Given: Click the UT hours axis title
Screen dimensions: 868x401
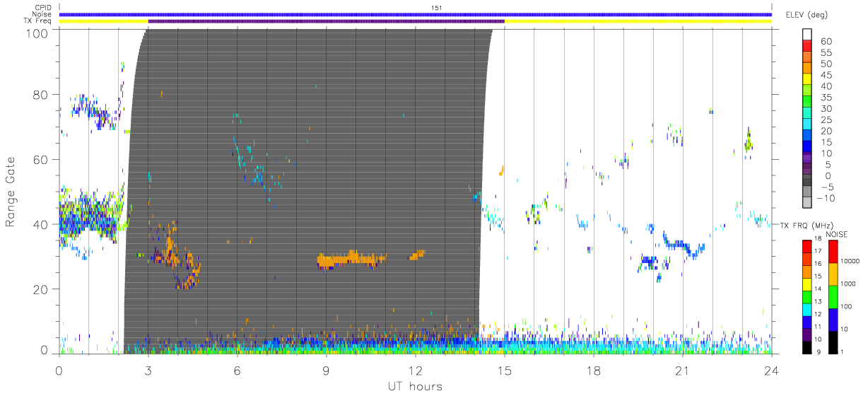Looking at the screenshot, I should click(x=416, y=386).
